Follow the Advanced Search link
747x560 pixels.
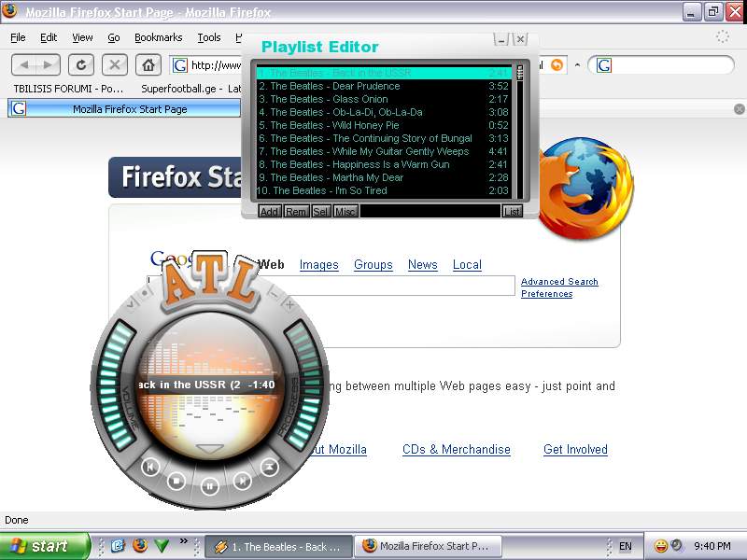point(559,282)
